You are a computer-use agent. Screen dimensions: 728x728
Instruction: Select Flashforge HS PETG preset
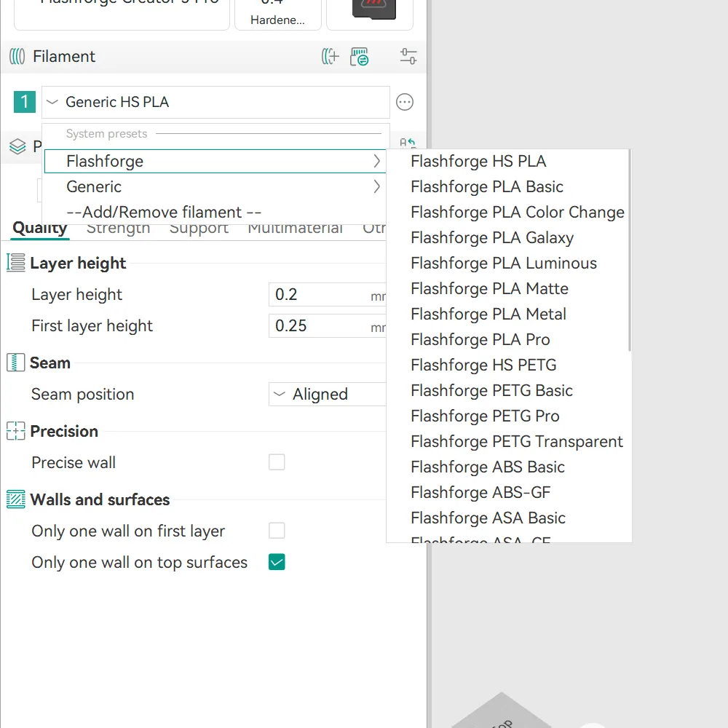click(x=508, y=365)
